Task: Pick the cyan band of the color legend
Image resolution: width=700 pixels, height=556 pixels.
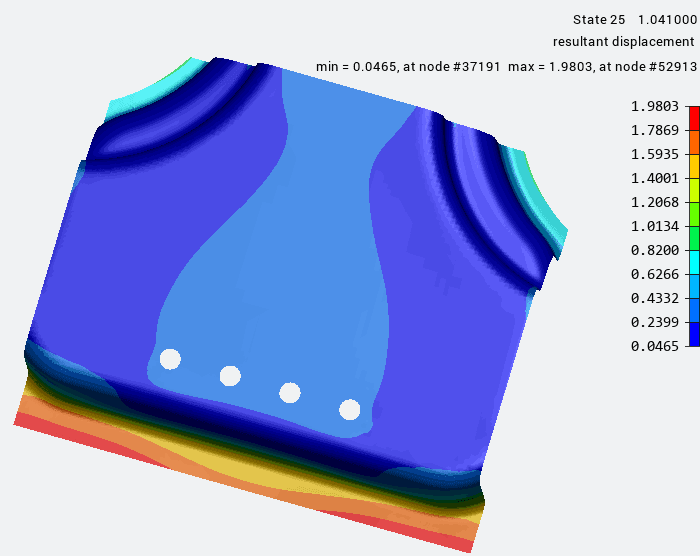Action: tap(695, 262)
